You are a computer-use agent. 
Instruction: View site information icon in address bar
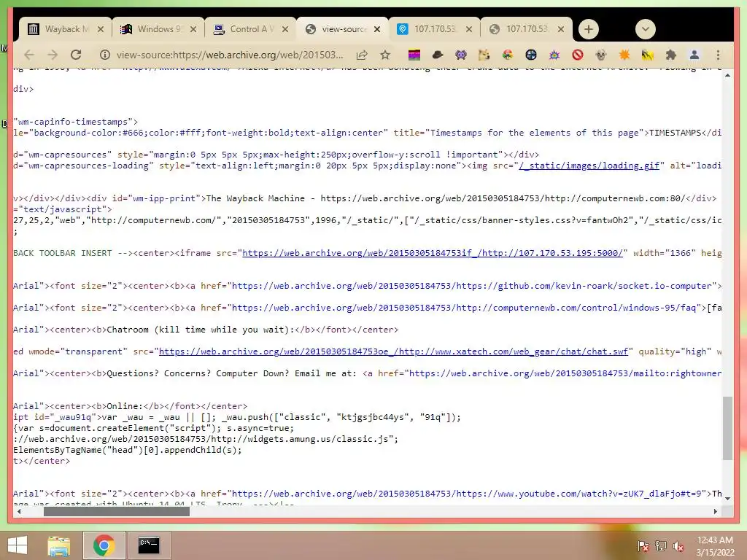pos(105,55)
